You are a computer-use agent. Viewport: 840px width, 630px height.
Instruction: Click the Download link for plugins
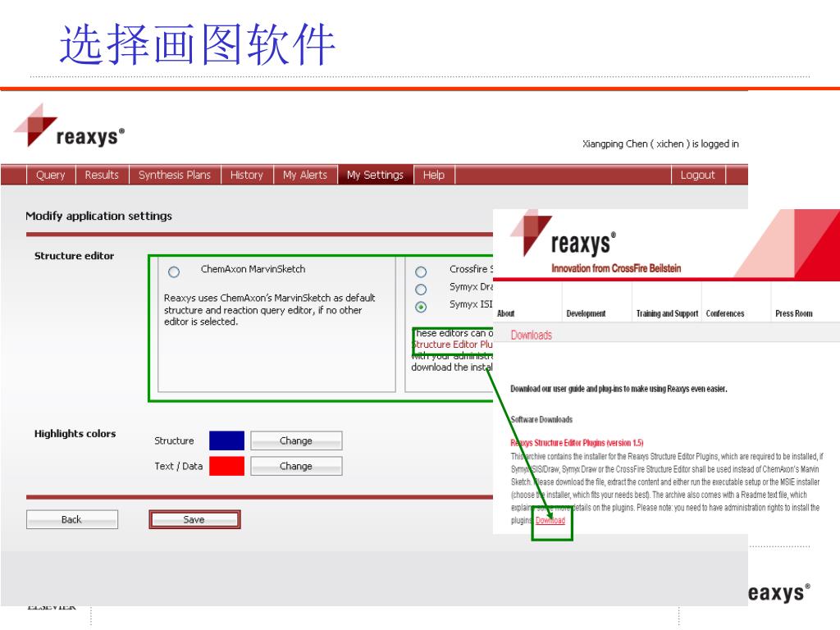click(x=550, y=520)
